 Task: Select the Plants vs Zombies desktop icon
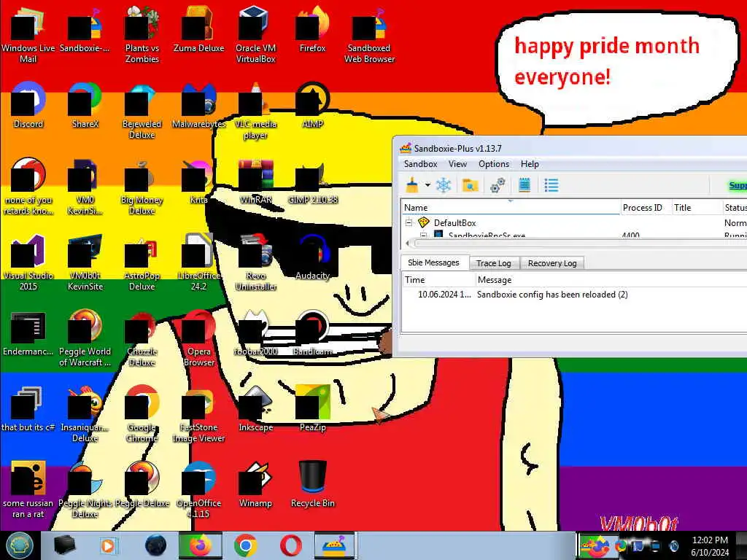pos(142,36)
